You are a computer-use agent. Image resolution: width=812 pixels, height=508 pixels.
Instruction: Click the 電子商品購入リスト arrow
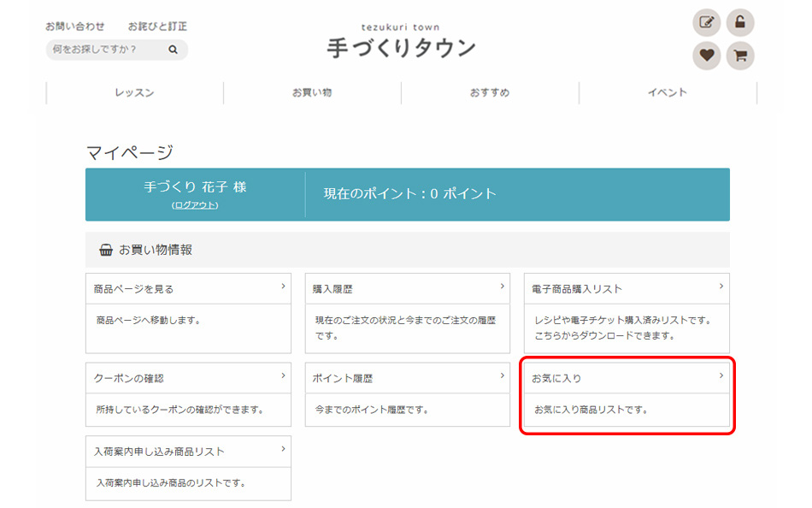pos(721,286)
